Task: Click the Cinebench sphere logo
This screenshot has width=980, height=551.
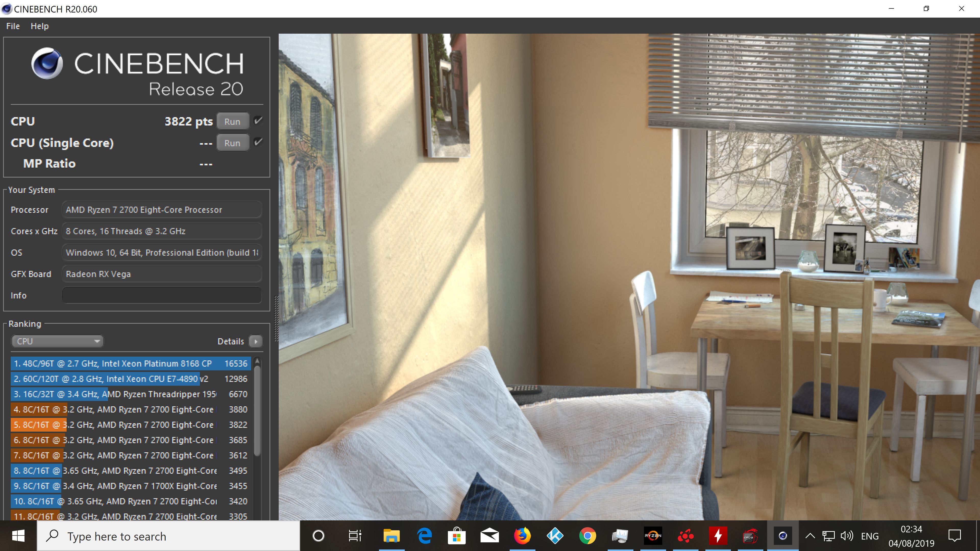Action: pyautogui.click(x=47, y=63)
